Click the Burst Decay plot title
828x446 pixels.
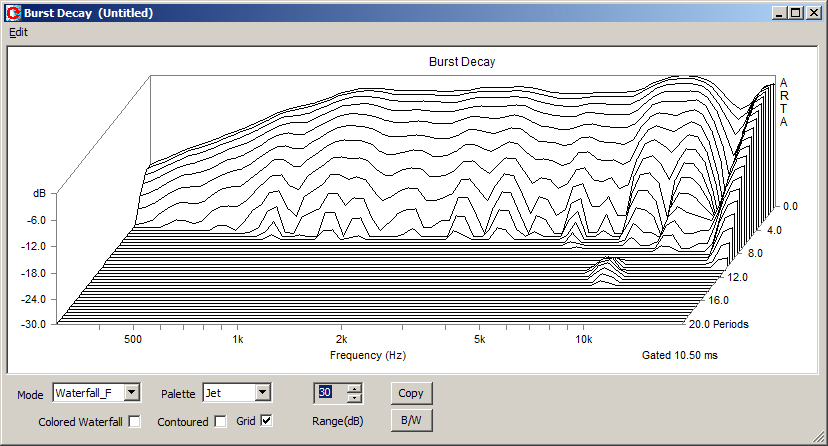[x=462, y=62]
